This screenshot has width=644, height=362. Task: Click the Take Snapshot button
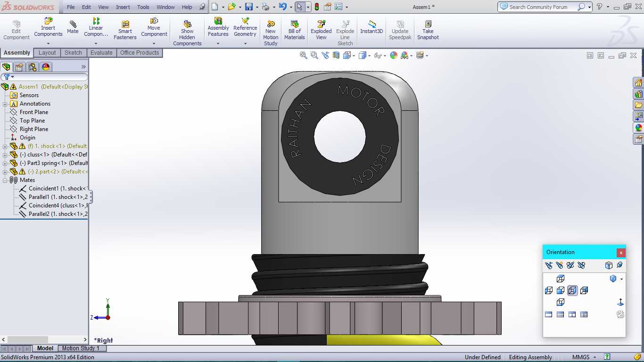428,30
